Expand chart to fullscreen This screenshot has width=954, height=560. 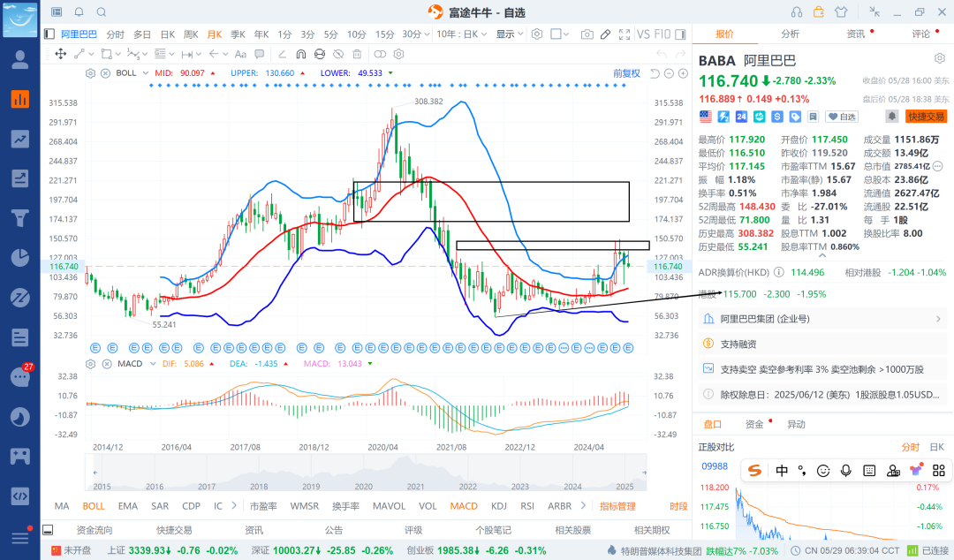625,34
